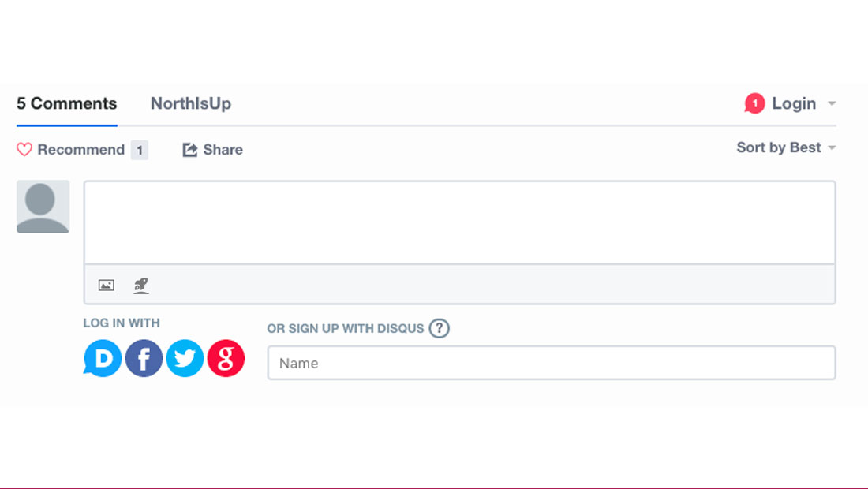Viewport: 868px width, 489px height.
Task: Click the rocket GIF icon
Action: click(141, 286)
